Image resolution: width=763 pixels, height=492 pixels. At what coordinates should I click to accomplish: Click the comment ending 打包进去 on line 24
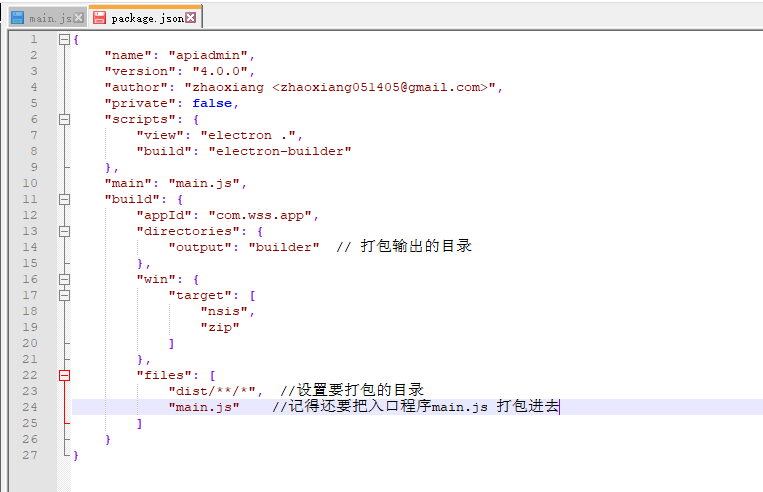416,406
